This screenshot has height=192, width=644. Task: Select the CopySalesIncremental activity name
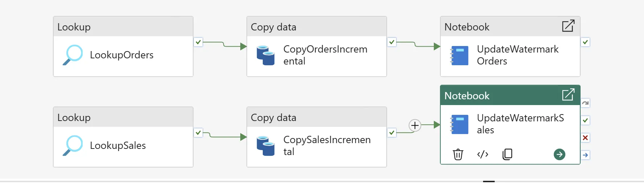[x=327, y=146]
